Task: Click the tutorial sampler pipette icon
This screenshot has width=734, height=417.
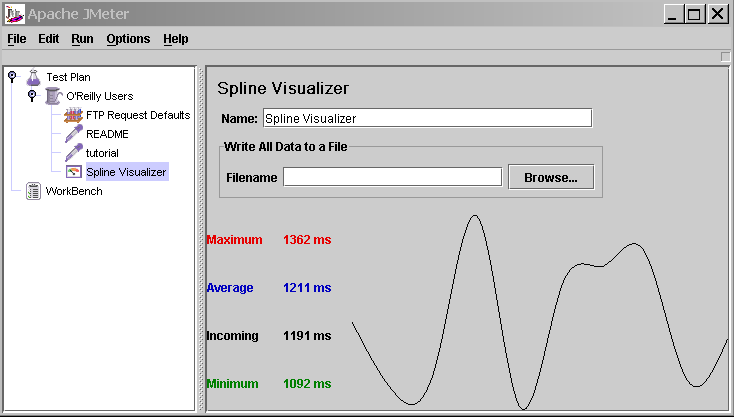Action: (73, 153)
